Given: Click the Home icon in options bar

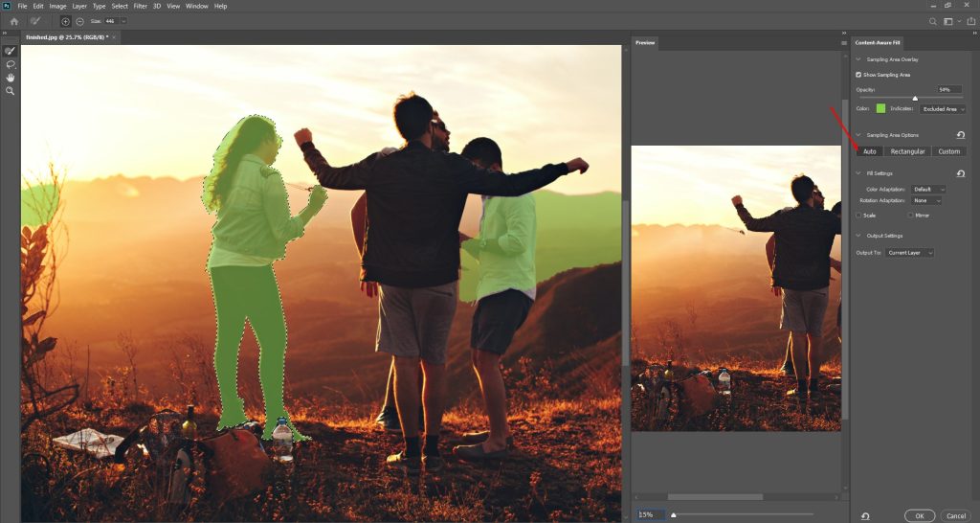Looking at the screenshot, I should 13,21.
